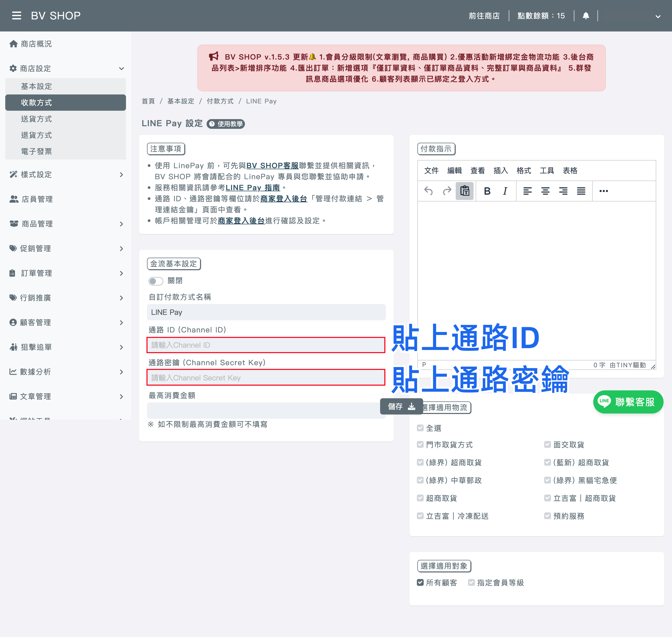The height and width of the screenshot is (637, 672).
Task: Open the editor 文件 menu
Action: [431, 171]
